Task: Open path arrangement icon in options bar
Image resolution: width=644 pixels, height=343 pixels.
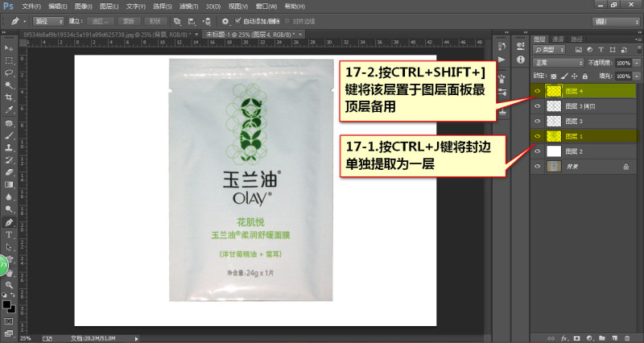Action: [x=207, y=22]
